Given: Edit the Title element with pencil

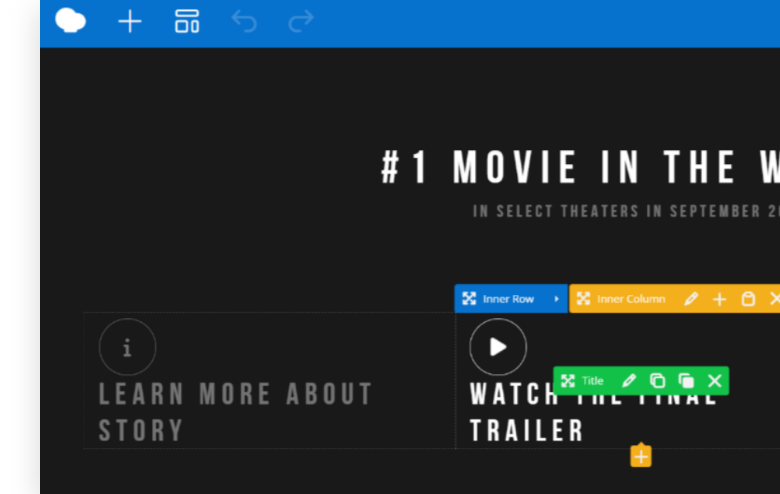Looking at the screenshot, I should (629, 381).
